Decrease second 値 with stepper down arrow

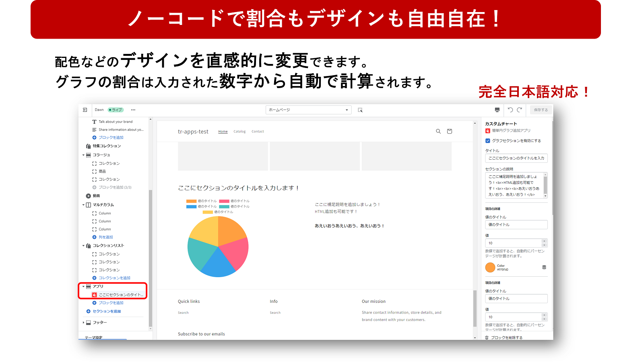(x=544, y=319)
